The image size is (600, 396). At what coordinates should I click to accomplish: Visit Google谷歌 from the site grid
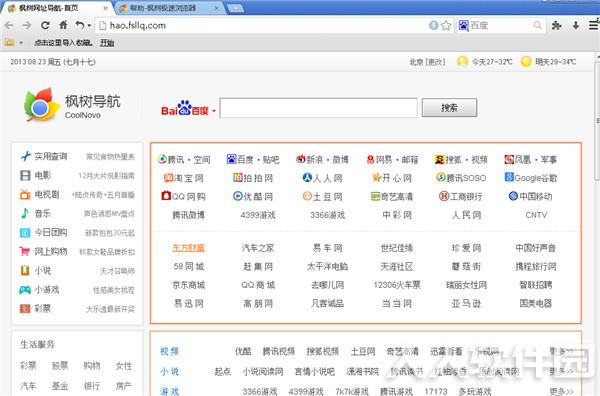[531, 178]
